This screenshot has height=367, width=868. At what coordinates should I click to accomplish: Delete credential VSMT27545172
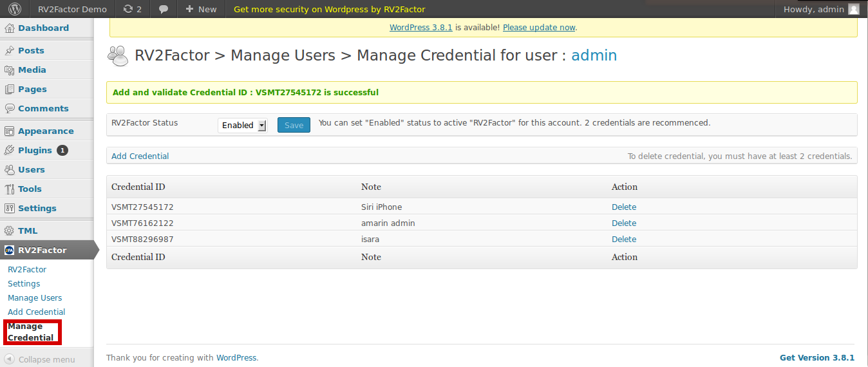[624, 207]
